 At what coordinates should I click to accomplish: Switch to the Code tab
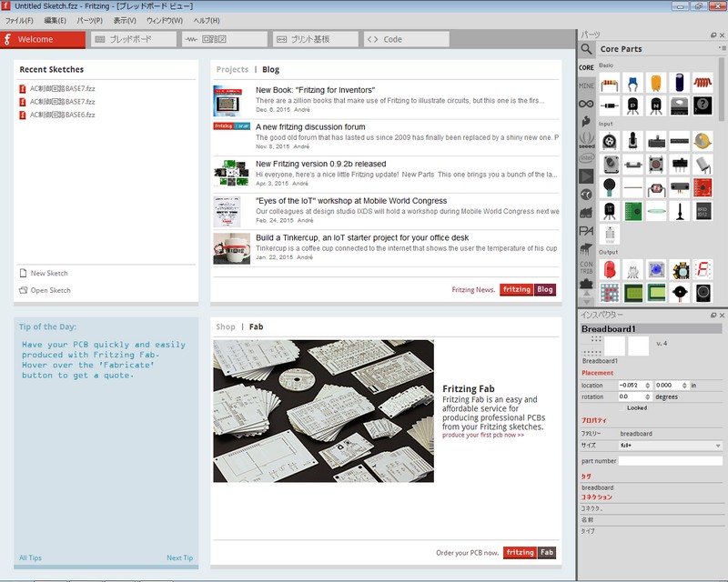407,39
